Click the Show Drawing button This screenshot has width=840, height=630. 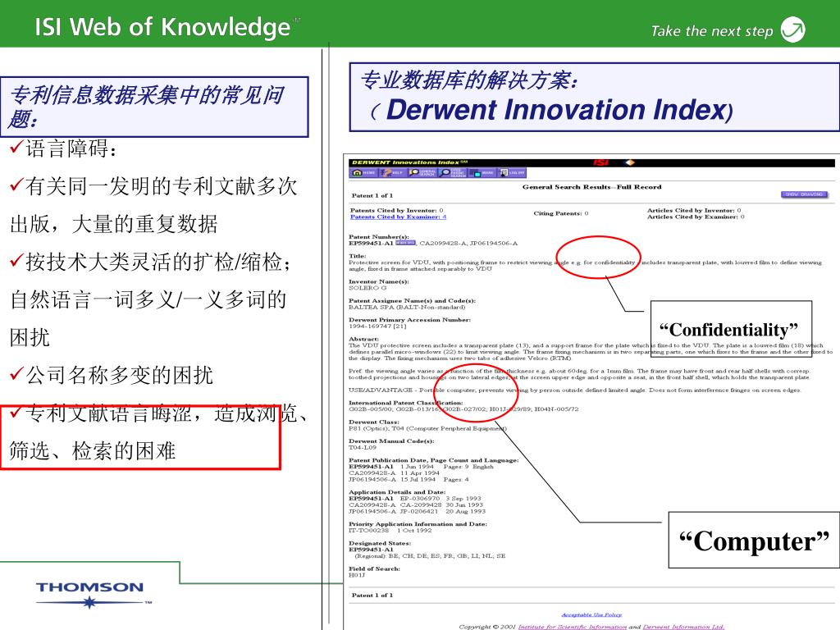(804, 194)
